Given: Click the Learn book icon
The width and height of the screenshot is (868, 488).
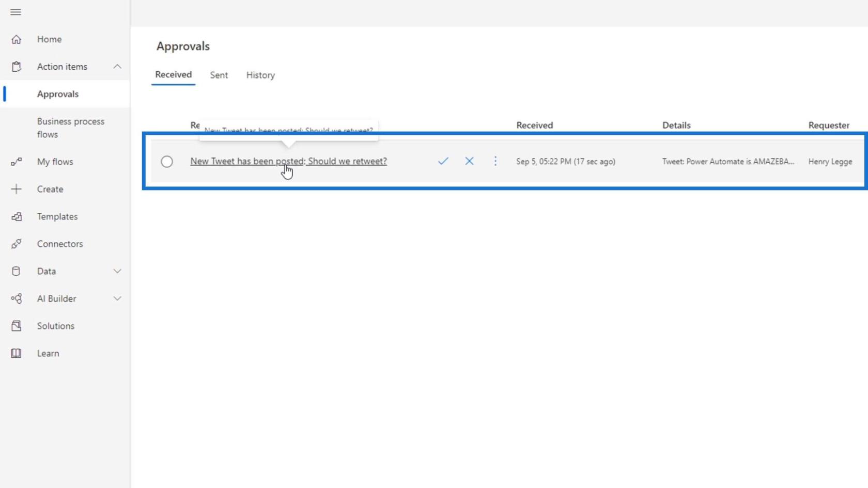Looking at the screenshot, I should coord(16,353).
